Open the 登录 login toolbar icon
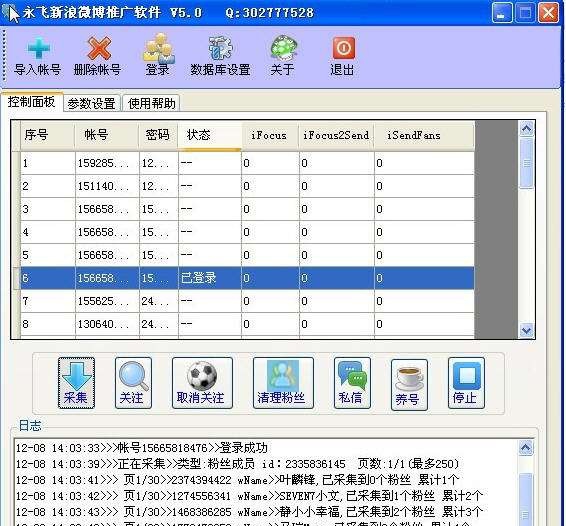 point(158,56)
